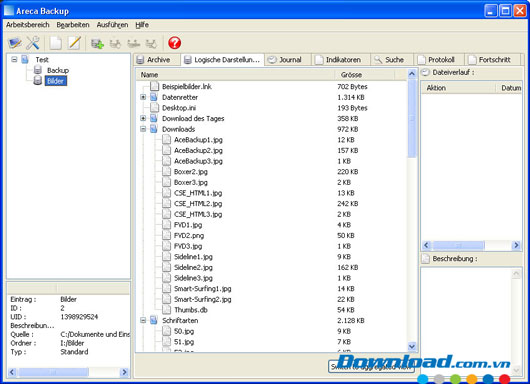Select the Logische Darstellung tab
530x384 pixels.
coord(222,60)
